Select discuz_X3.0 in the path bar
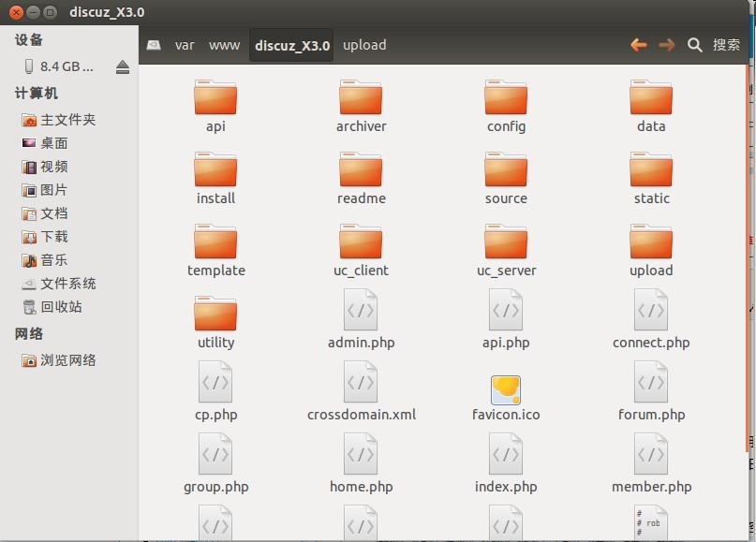Image resolution: width=756 pixels, height=542 pixels. (291, 45)
